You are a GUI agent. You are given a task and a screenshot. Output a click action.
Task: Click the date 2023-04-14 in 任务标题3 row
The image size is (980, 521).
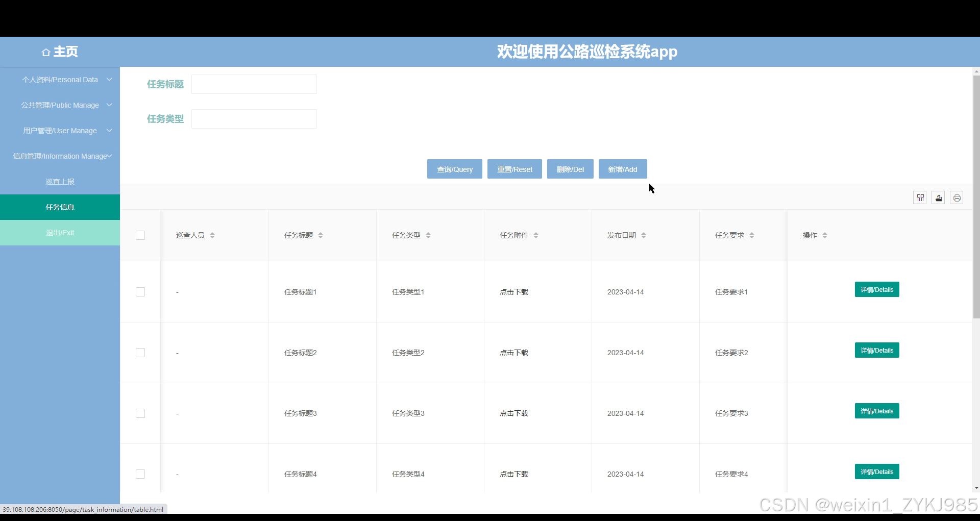pyautogui.click(x=625, y=413)
